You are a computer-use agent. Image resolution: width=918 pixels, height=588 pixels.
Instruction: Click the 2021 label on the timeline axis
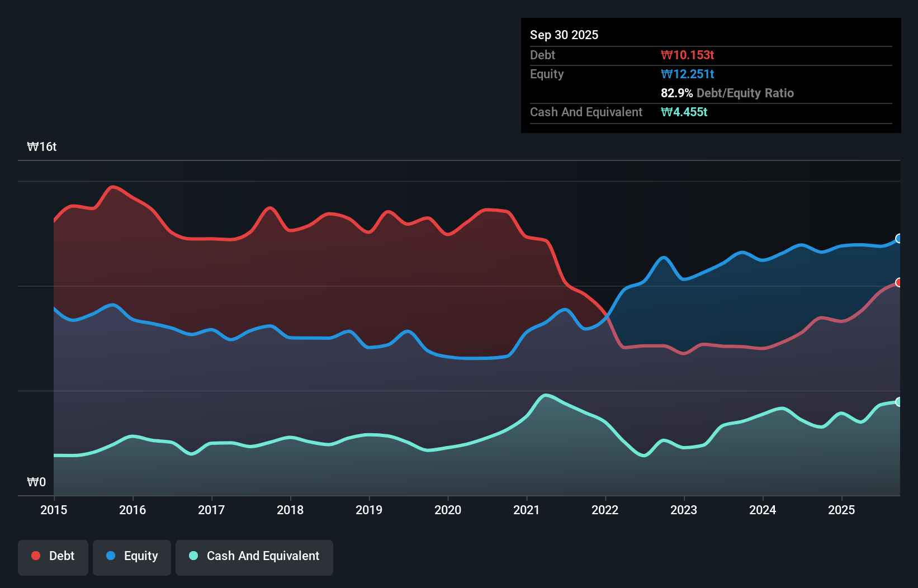pos(527,510)
